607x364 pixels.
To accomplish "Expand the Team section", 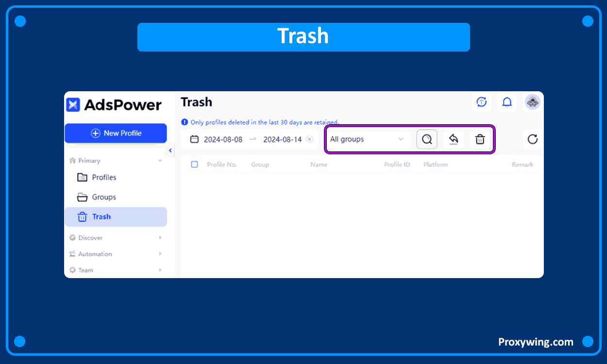I will pyautogui.click(x=160, y=270).
